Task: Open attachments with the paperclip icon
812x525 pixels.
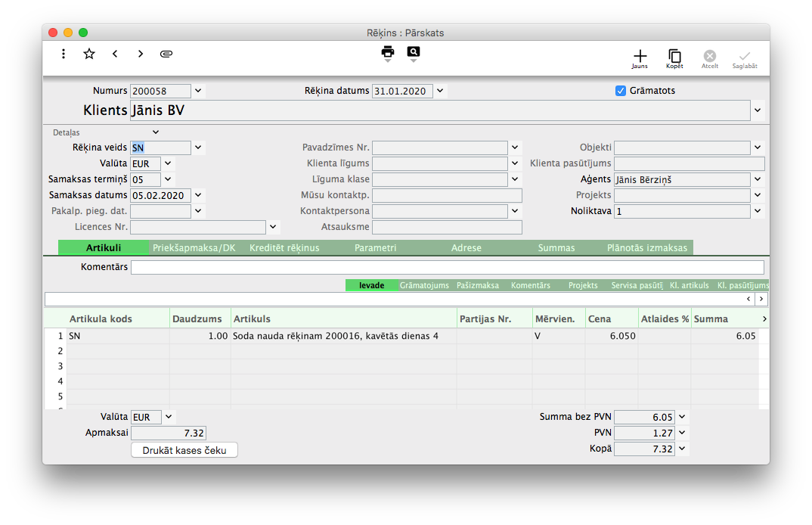Action: click(166, 54)
